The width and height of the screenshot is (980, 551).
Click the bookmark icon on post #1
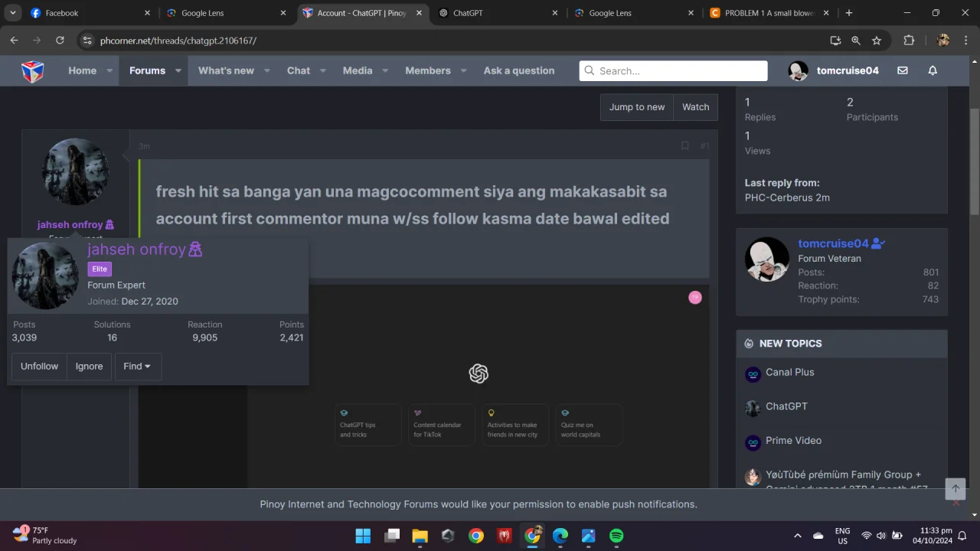click(684, 145)
